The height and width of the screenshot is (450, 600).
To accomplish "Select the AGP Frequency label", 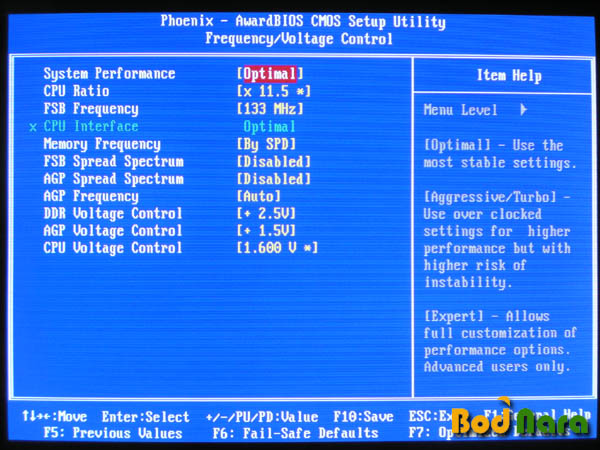I will pyautogui.click(x=91, y=196).
